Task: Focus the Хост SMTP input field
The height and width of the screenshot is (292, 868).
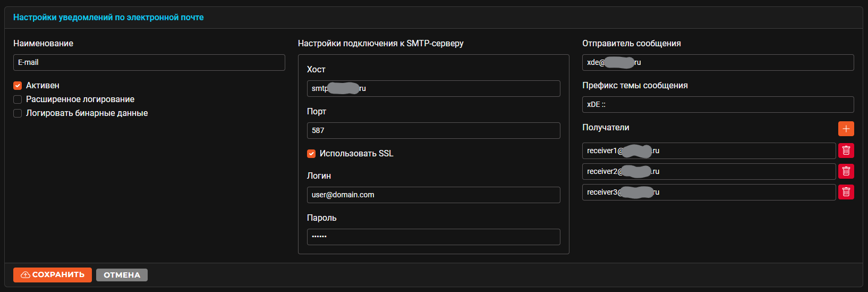Action: (433, 88)
